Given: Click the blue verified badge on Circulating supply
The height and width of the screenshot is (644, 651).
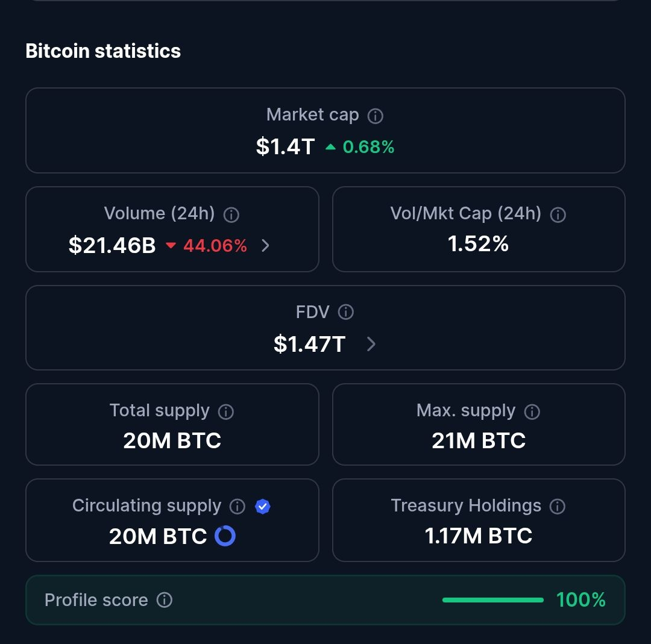Looking at the screenshot, I should (x=262, y=506).
